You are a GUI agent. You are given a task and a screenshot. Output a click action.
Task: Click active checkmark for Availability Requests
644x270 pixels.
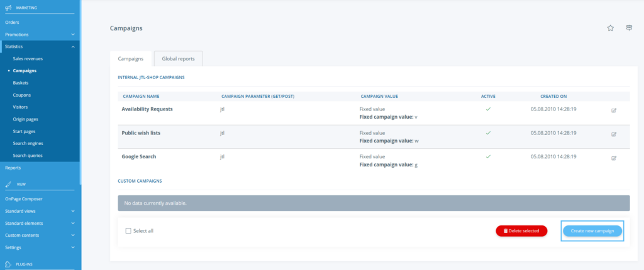(x=488, y=109)
